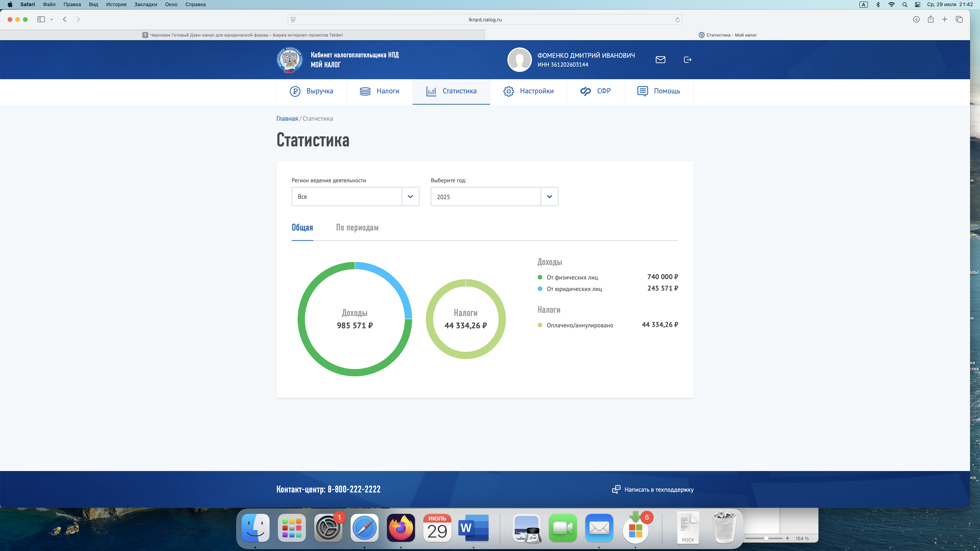Viewport: 980px width, 551px height.
Task: Open Spotlight search in menu bar
Action: click(x=905, y=5)
